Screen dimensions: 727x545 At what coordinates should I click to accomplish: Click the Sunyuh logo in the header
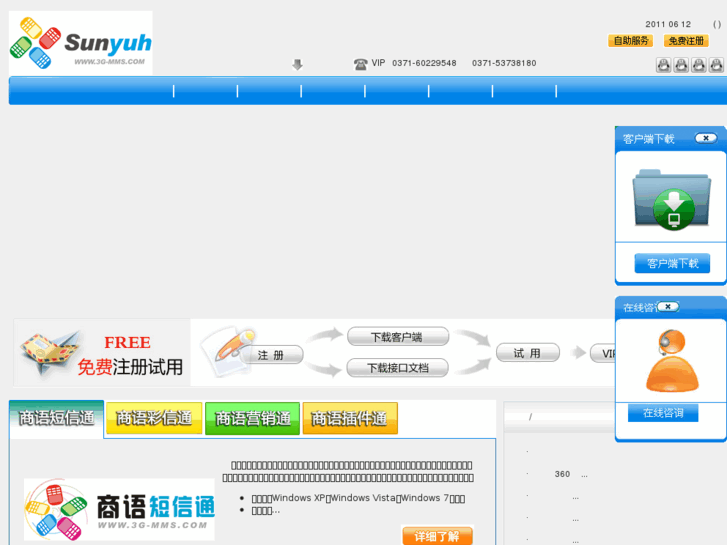pos(81,43)
